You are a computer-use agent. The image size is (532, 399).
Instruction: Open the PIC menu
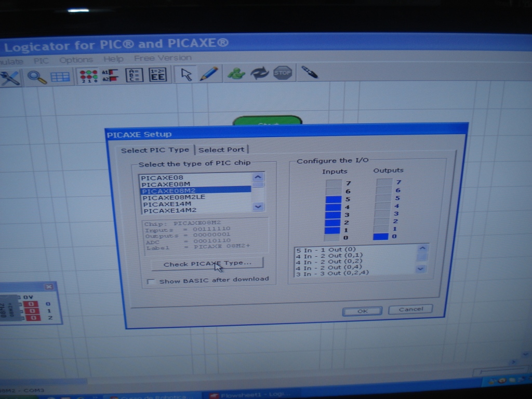click(41, 61)
